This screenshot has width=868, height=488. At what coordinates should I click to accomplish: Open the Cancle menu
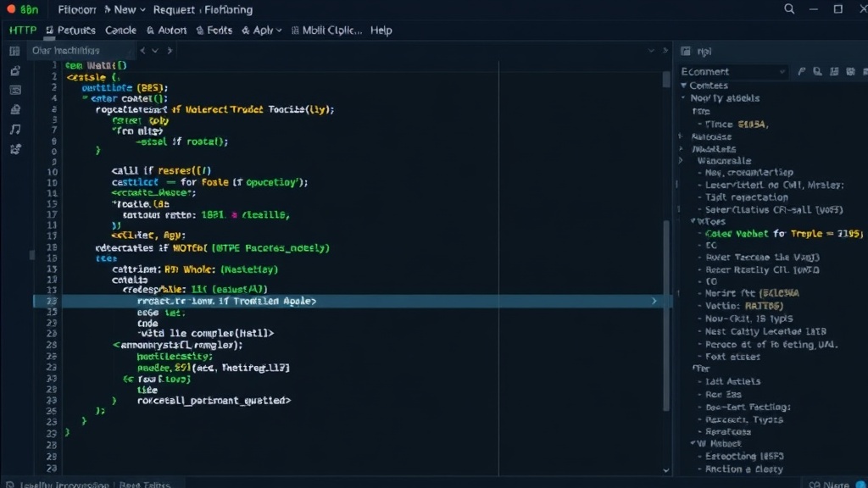pyautogui.click(x=120, y=30)
